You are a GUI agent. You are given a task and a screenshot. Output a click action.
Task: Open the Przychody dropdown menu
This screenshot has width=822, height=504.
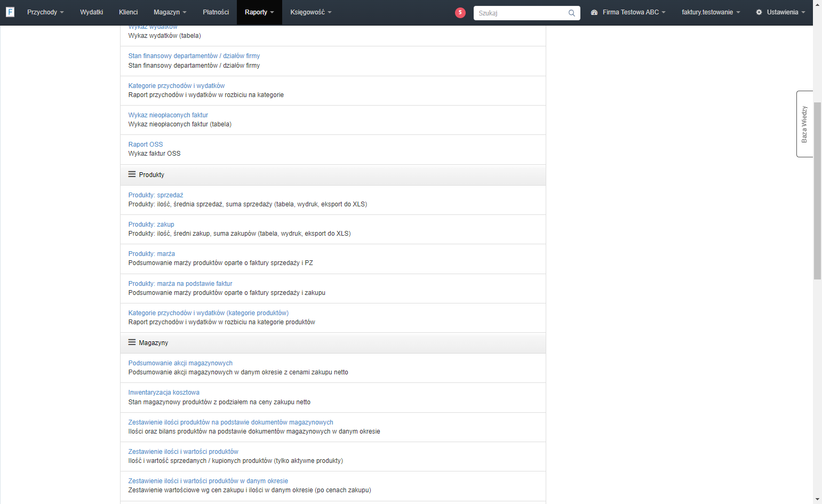point(45,12)
